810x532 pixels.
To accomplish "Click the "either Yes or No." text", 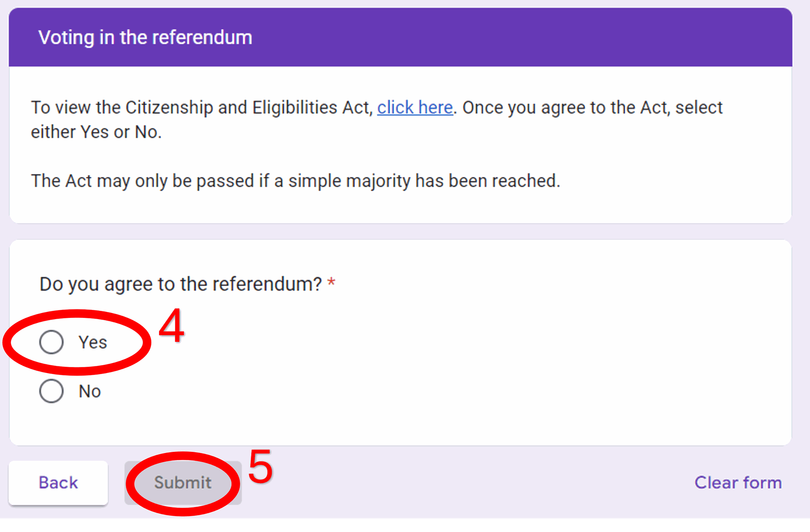I will click(x=96, y=132).
